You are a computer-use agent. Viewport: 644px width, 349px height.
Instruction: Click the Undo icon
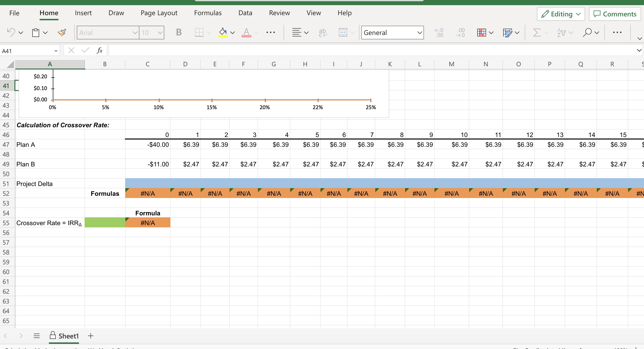[11, 32]
